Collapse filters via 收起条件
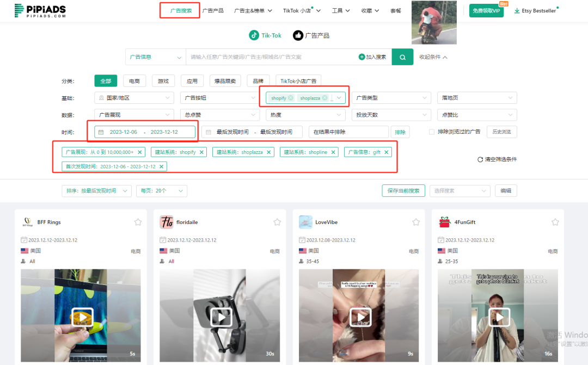The image size is (588, 365). (x=433, y=57)
